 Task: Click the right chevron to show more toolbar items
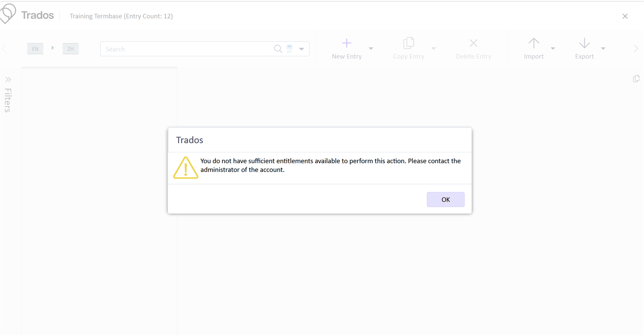click(636, 48)
